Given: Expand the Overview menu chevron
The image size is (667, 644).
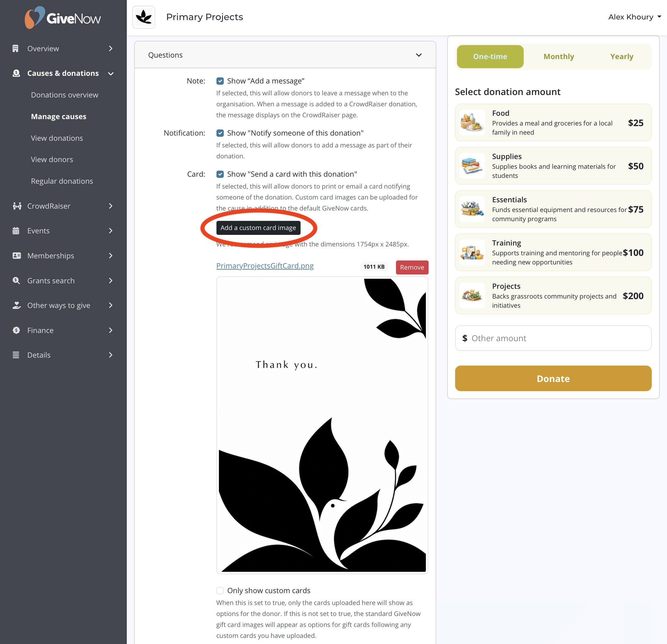Looking at the screenshot, I should click(x=111, y=49).
